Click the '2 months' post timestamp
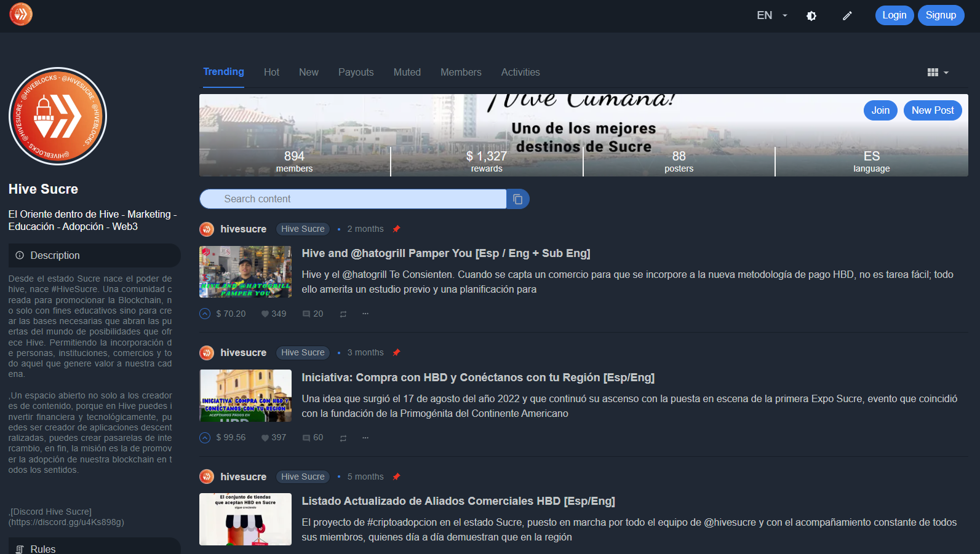This screenshot has height=554, width=980. pos(365,229)
